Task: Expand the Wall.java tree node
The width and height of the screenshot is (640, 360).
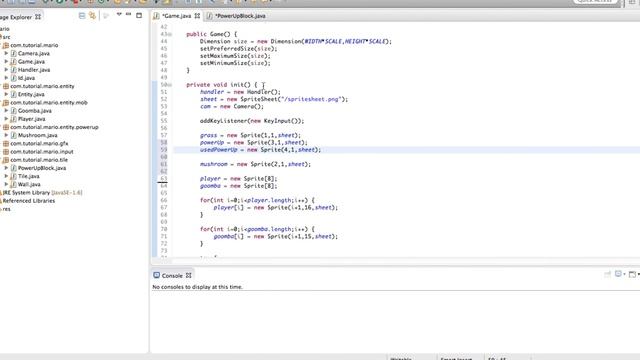Action: (6, 184)
